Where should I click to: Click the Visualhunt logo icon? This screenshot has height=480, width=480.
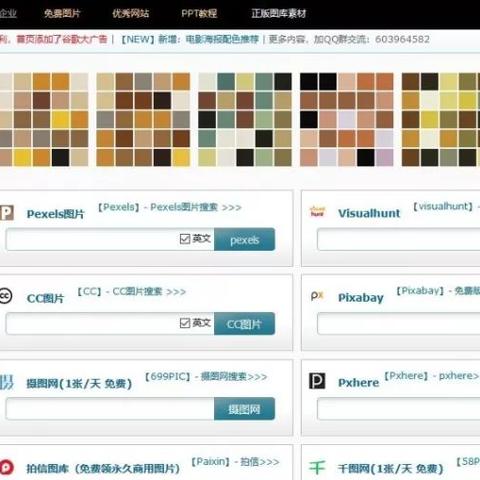pyautogui.click(x=317, y=212)
